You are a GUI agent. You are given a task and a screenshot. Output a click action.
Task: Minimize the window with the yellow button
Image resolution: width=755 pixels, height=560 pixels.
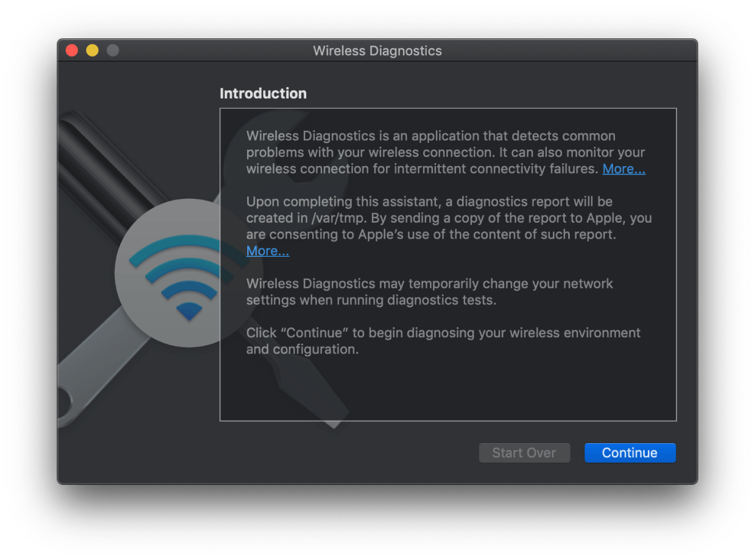tap(92, 51)
